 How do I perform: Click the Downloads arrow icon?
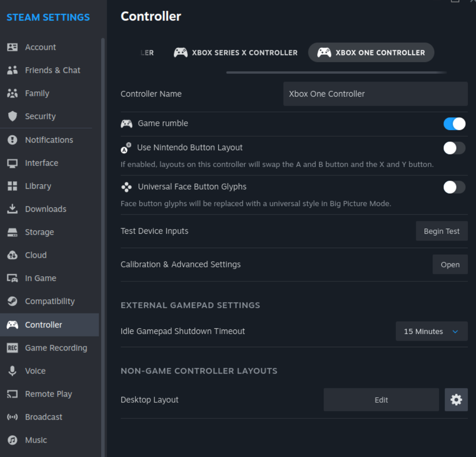point(12,209)
